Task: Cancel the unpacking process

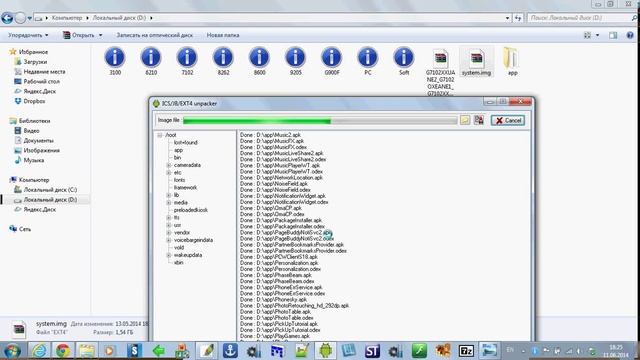Action: pos(508,120)
